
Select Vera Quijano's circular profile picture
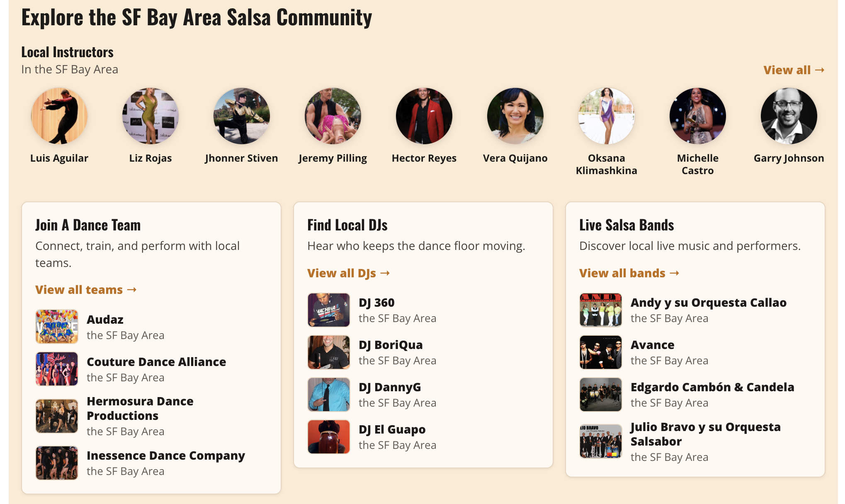pos(515,116)
